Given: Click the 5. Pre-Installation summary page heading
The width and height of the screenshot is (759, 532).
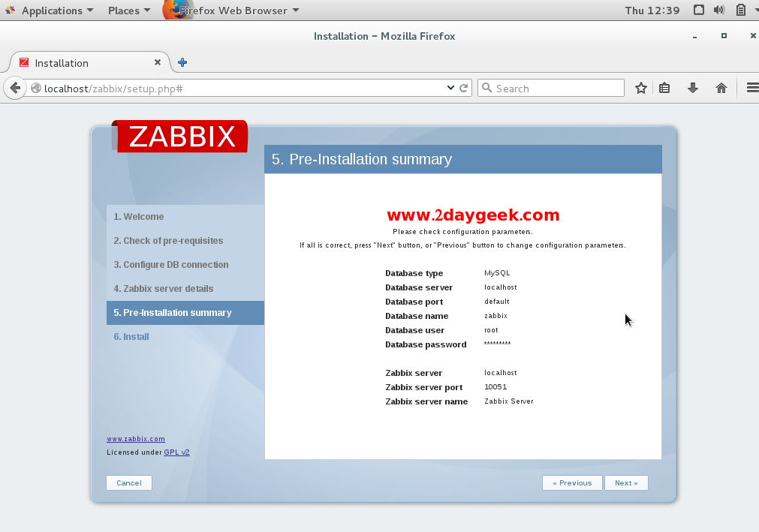Looking at the screenshot, I should click(362, 159).
